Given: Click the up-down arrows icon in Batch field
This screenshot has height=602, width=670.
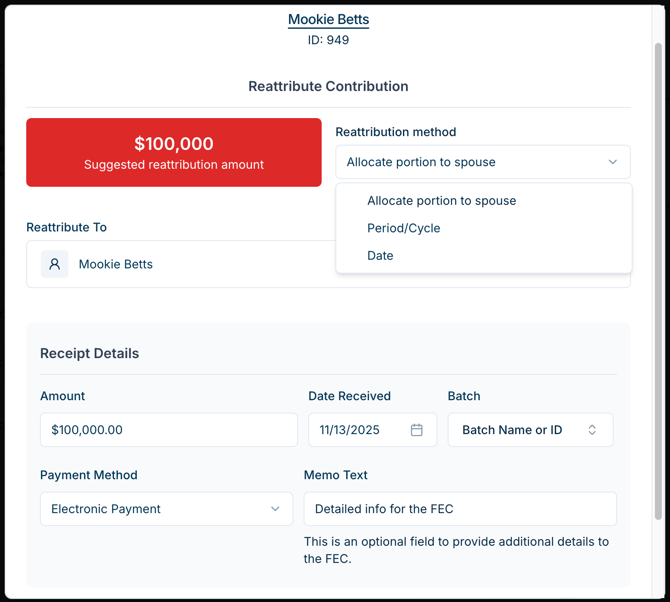Looking at the screenshot, I should tap(592, 430).
